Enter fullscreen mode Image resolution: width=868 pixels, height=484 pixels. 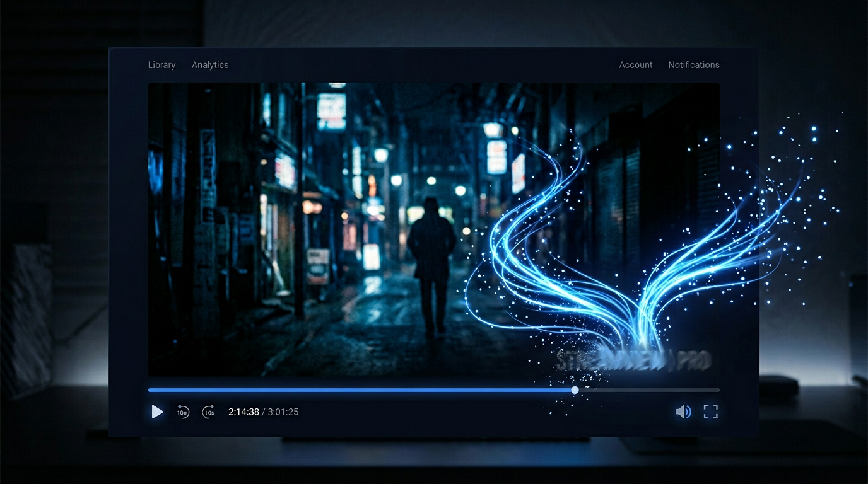click(x=711, y=412)
